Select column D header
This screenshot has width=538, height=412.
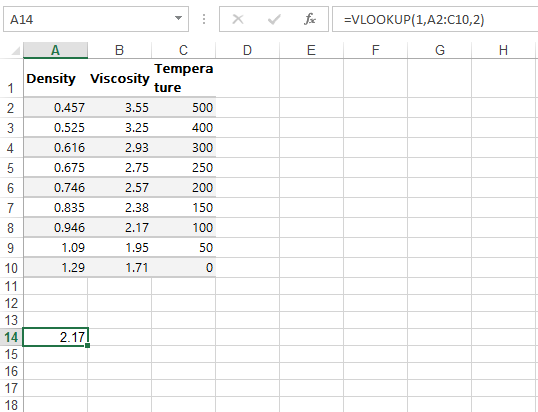(247, 50)
